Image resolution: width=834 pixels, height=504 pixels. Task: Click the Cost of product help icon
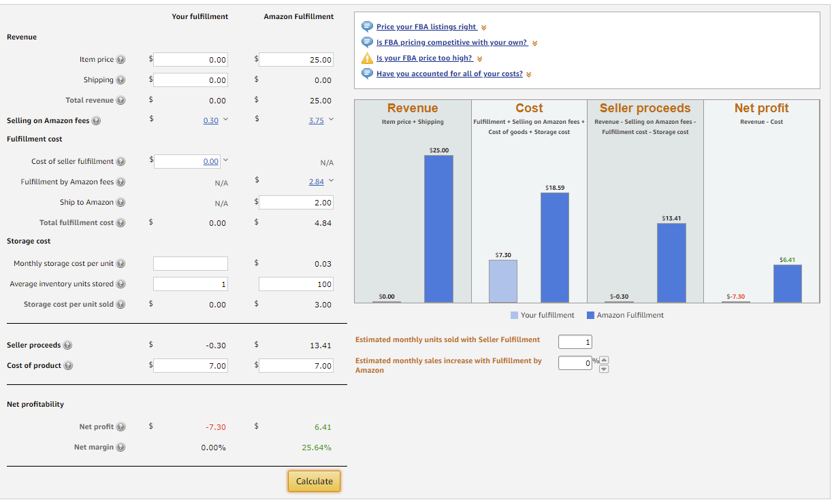point(68,366)
